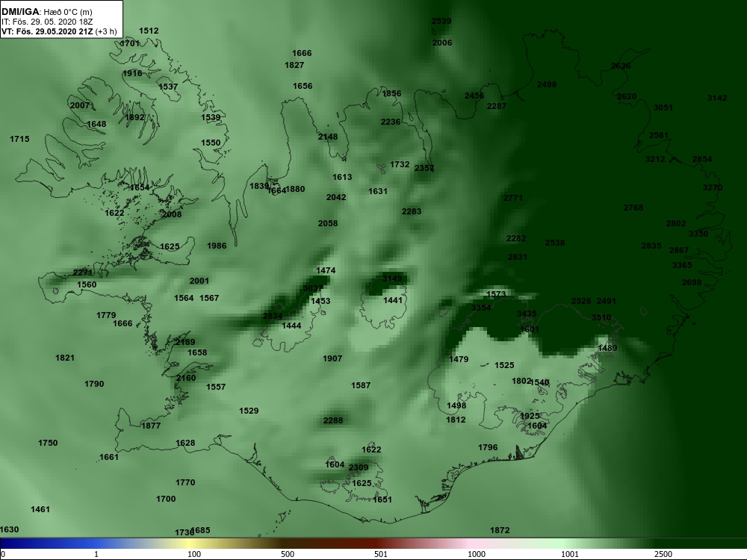Viewport: 747px width, 560px height.
Task: Click the height value 1916
Action: tap(132, 73)
